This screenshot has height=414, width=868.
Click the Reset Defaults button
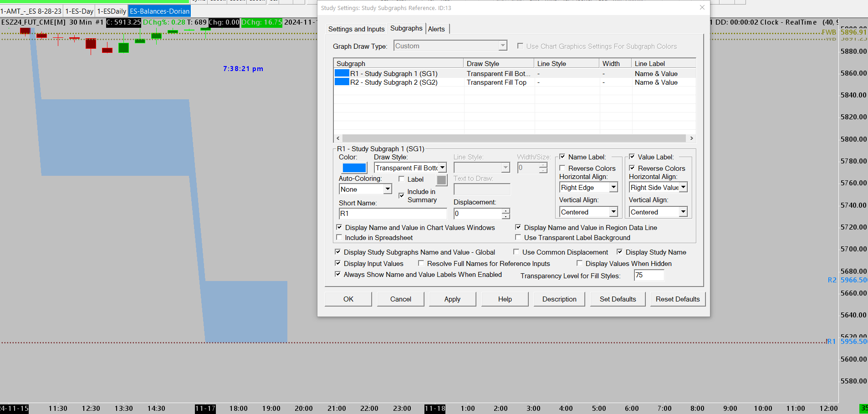tap(677, 299)
